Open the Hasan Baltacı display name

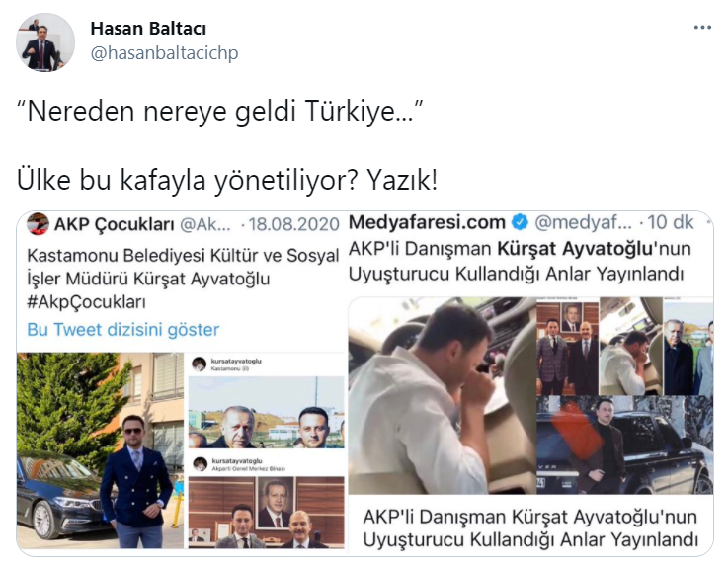148,29
